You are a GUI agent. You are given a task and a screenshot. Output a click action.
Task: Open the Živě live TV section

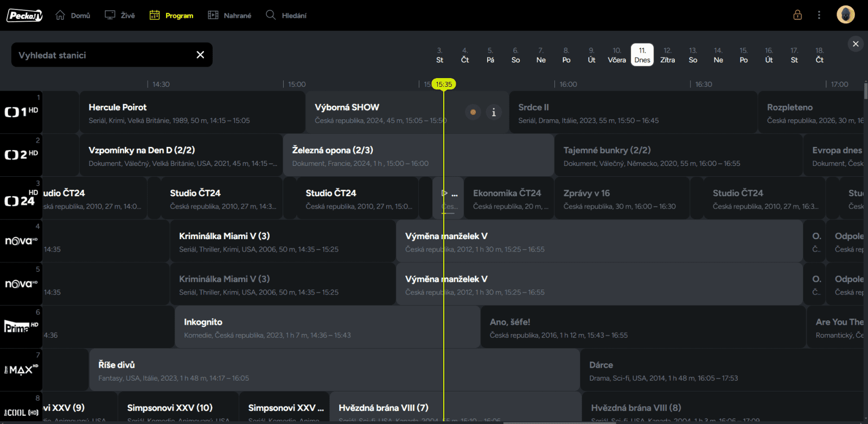(x=120, y=16)
